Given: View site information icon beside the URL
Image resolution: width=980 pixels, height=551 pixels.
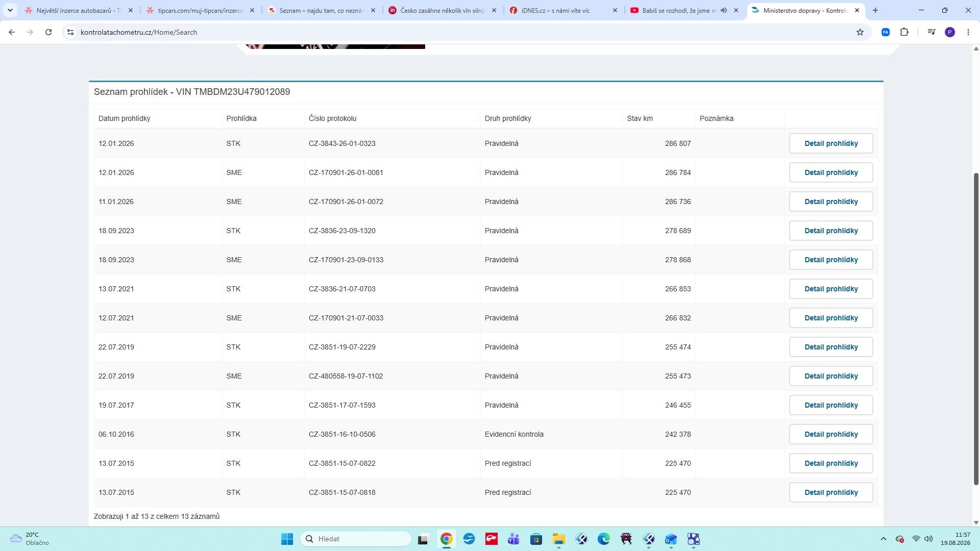Looking at the screenshot, I should click(70, 32).
